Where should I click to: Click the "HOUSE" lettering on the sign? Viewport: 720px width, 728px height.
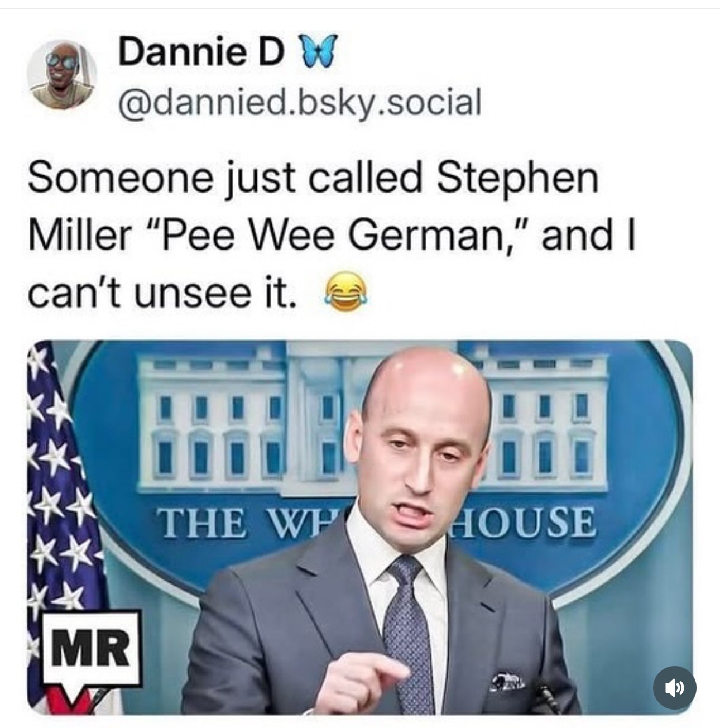[523, 522]
